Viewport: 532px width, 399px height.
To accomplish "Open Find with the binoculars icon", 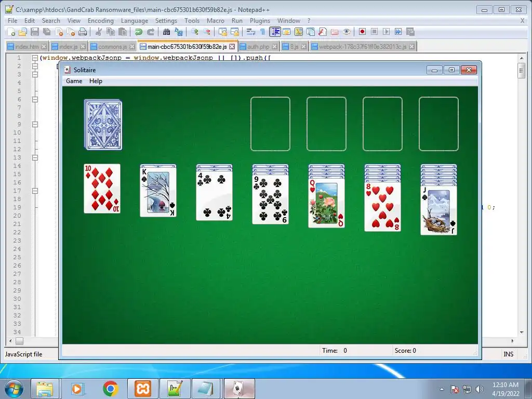I will pos(166,32).
